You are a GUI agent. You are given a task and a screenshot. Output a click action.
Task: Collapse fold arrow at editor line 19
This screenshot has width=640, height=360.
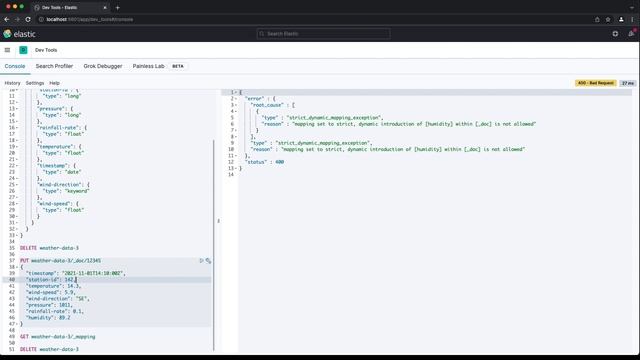pyautogui.click(x=17, y=147)
